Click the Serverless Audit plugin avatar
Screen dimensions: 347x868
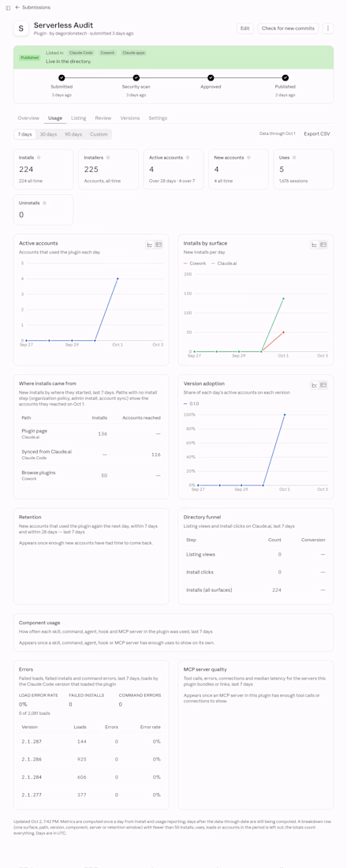point(21,28)
